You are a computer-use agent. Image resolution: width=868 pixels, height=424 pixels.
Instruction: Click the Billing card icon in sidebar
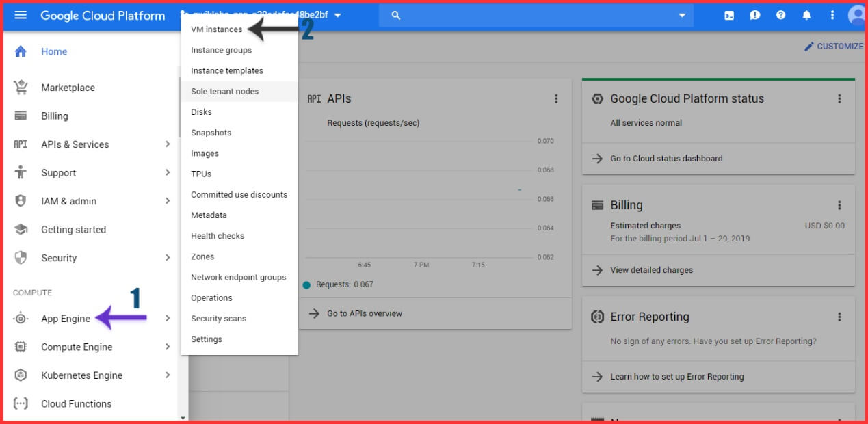[21, 116]
